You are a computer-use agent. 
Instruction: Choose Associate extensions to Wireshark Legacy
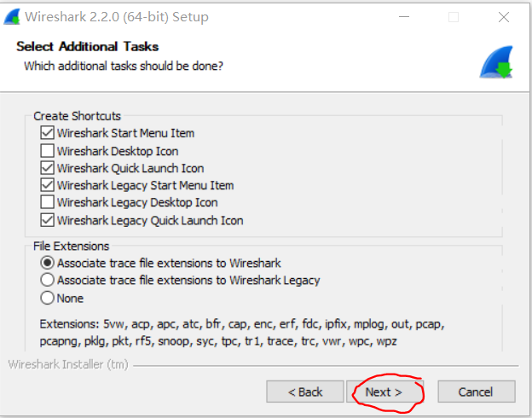[47, 280]
